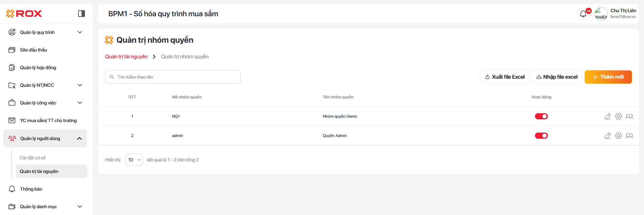This screenshot has height=215, width=644.
Task: Click the Tìm kiếm theo tên search field
Action: (173, 77)
